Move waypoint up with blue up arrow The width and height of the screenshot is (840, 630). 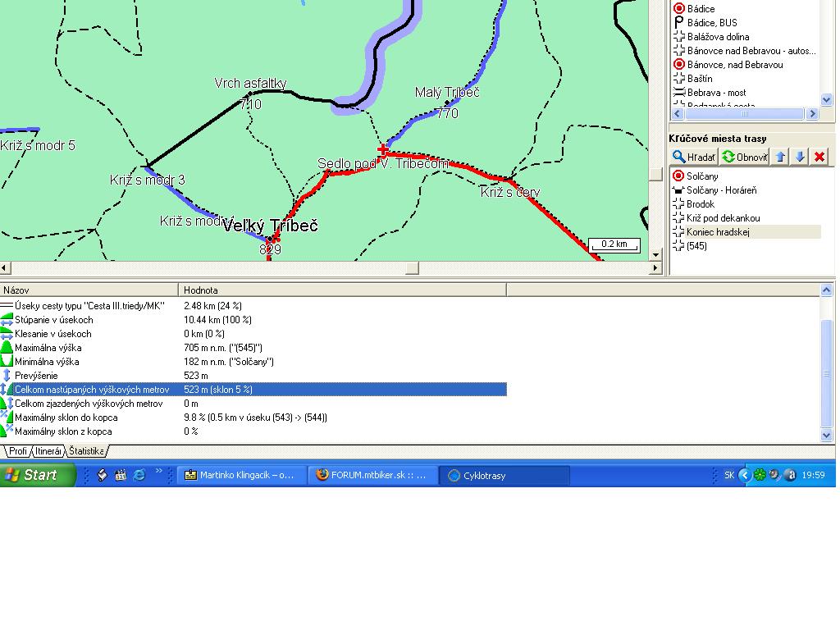pyautogui.click(x=780, y=157)
